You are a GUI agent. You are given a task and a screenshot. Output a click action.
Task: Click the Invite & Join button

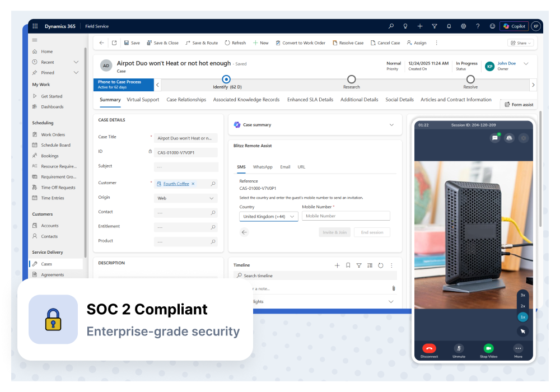(335, 232)
